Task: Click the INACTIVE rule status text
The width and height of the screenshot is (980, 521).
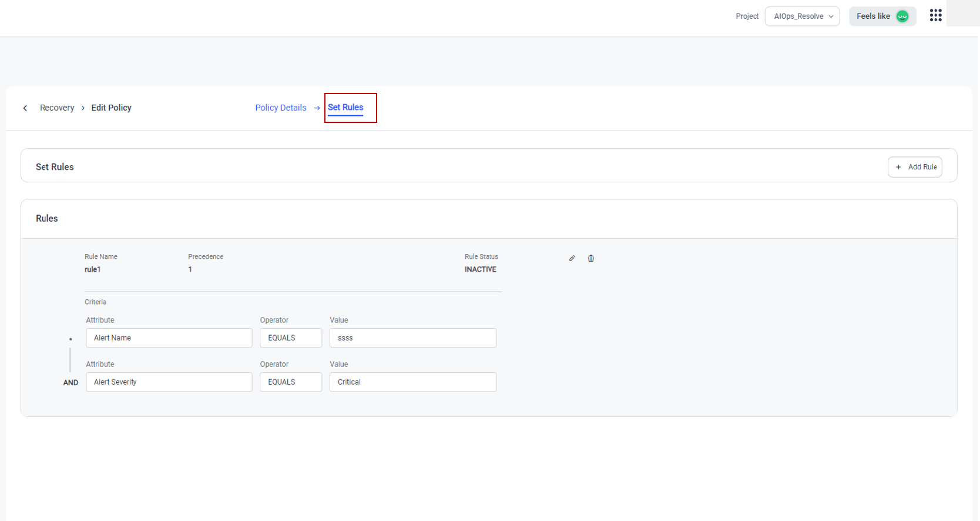Action: point(480,269)
